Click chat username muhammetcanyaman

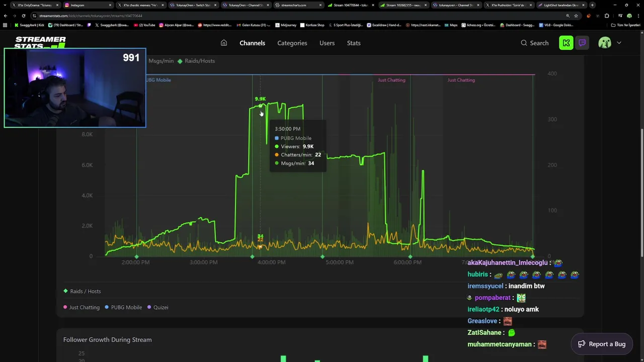(x=499, y=344)
